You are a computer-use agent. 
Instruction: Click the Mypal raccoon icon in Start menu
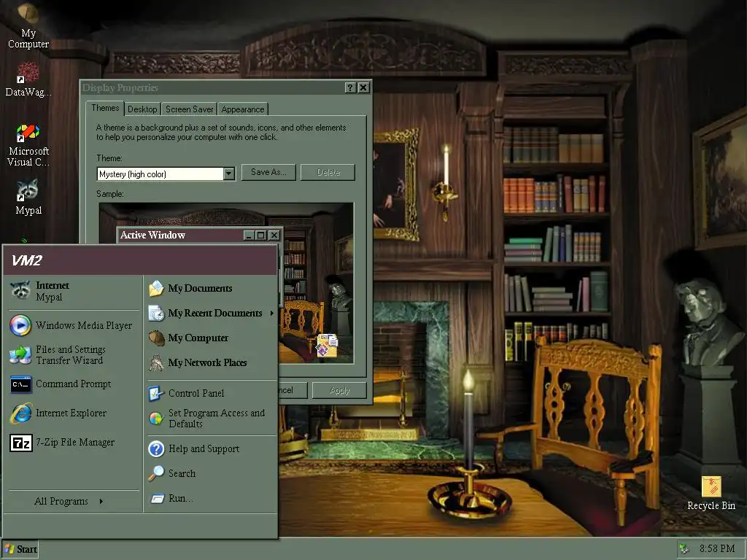(x=20, y=290)
